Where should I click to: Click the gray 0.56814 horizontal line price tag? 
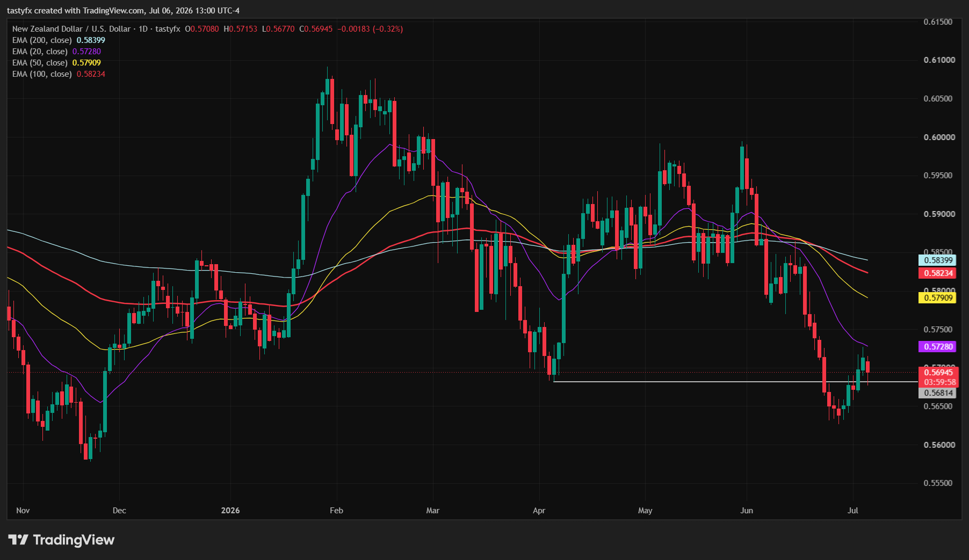(937, 392)
